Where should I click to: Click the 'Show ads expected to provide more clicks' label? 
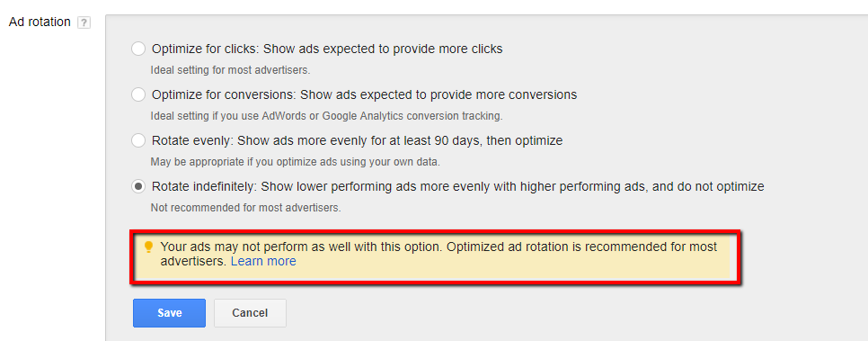pyautogui.click(x=383, y=49)
